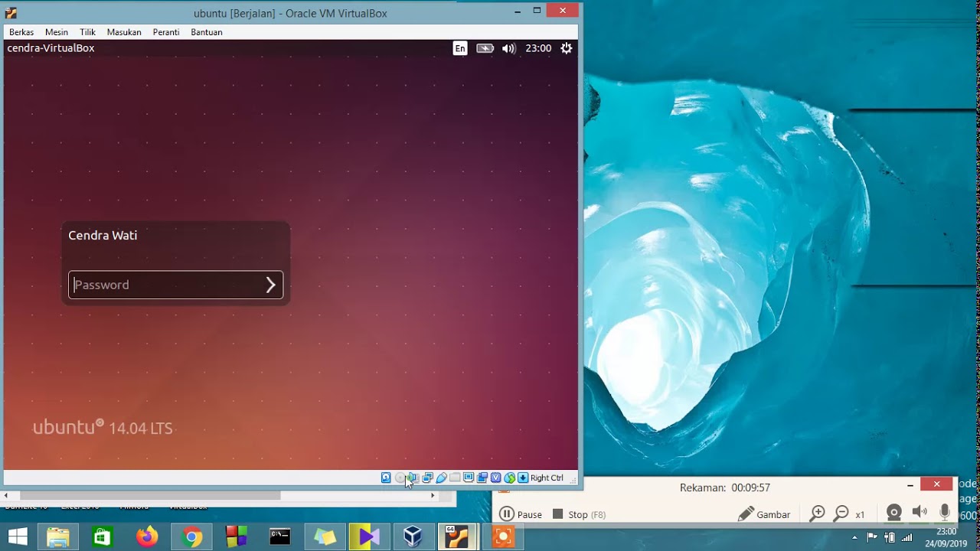Open the Action Center flag icon

872,537
